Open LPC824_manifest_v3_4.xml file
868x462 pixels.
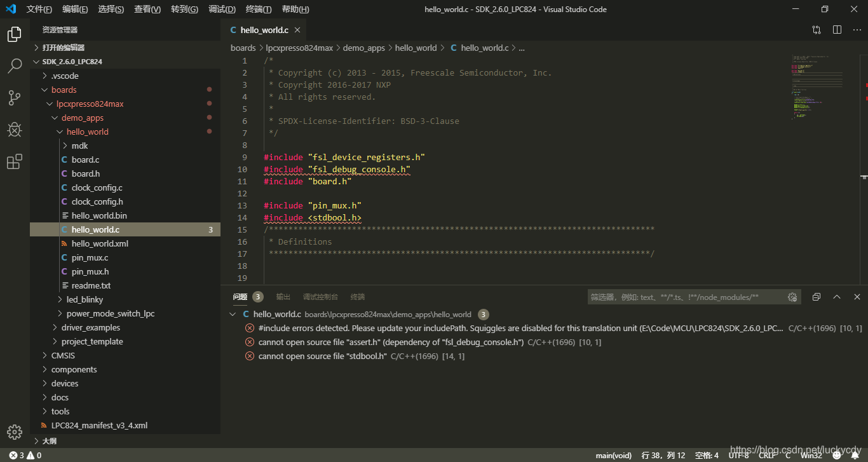coord(125,425)
